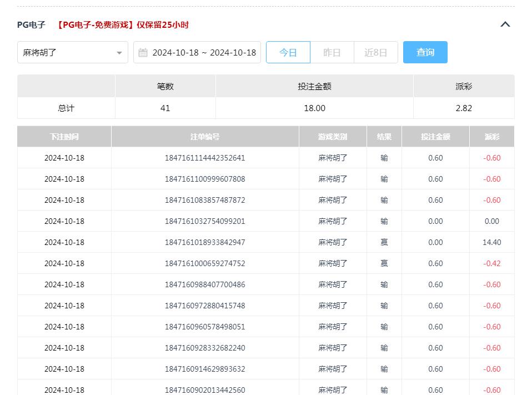Viewport: 532px width, 395px height.
Task: Collapse the PG电子 panel using the chevron
Action: pyautogui.click(x=505, y=24)
